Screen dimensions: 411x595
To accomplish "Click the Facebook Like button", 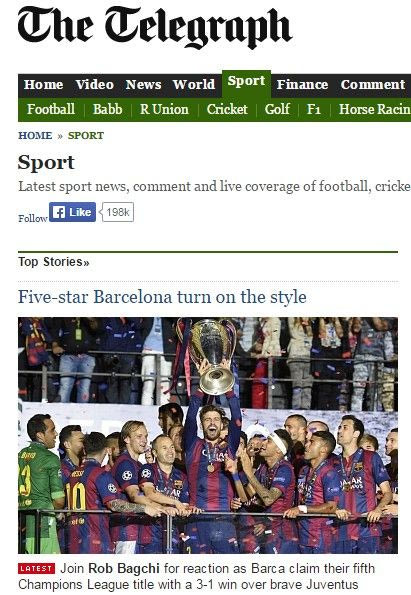I will (x=72, y=212).
